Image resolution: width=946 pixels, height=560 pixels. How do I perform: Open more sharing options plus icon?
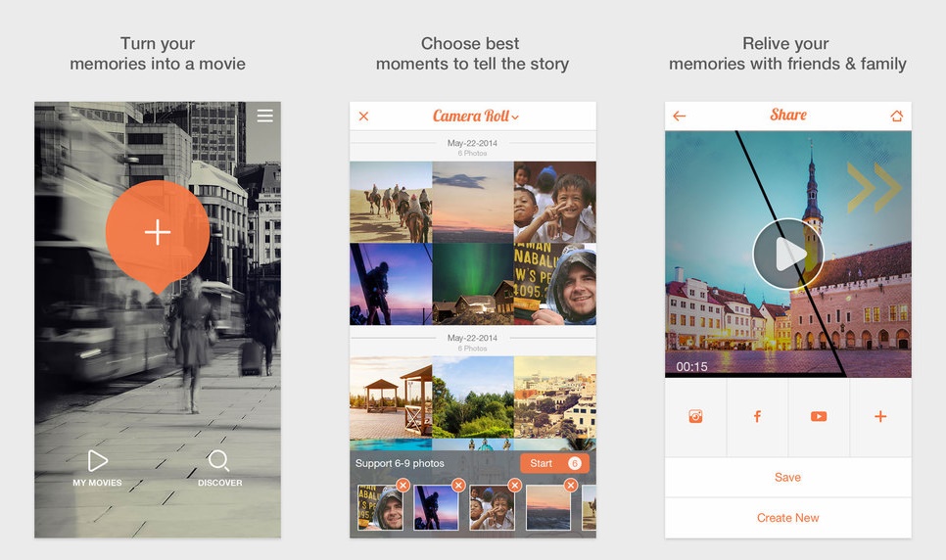(880, 416)
